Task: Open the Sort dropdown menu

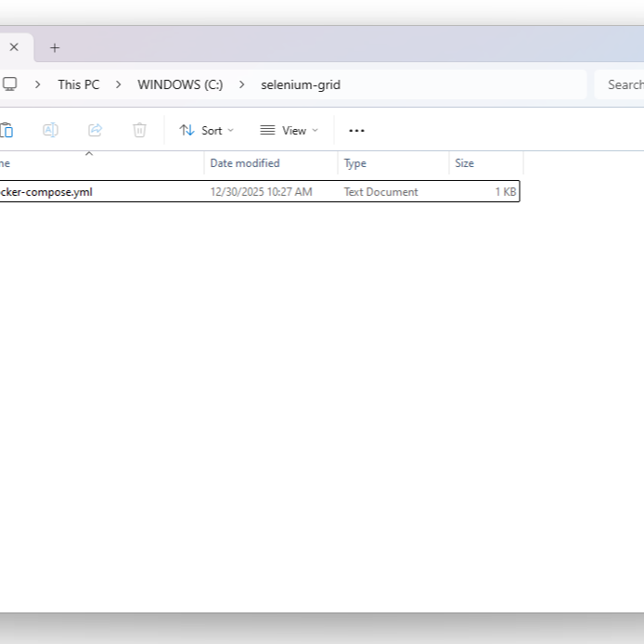Action: tap(207, 131)
